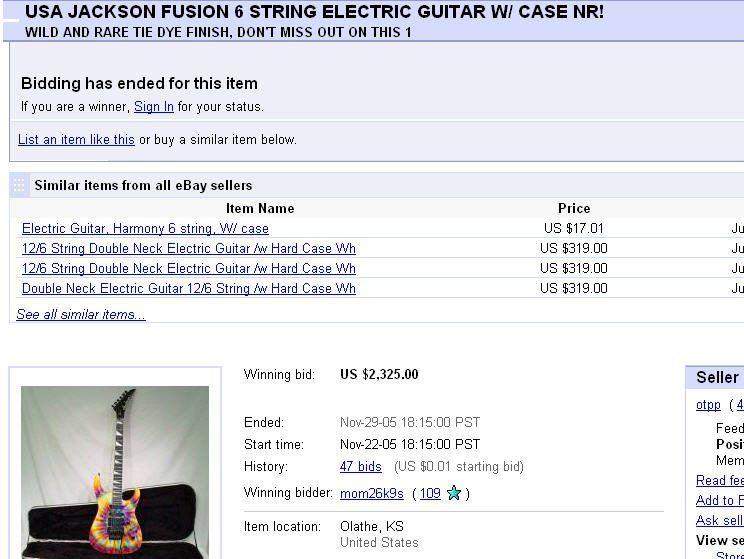View the 47 bids history
The image size is (744, 559).
pyautogui.click(x=361, y=467)
